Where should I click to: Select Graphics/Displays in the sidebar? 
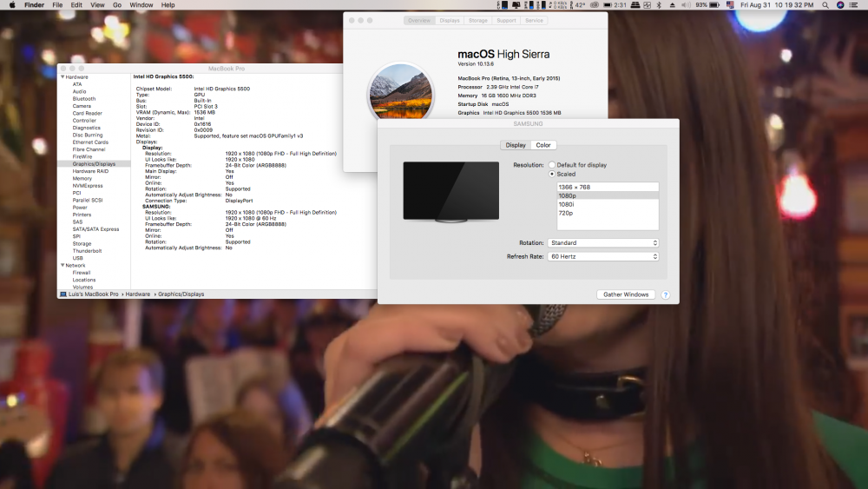click(94, 164)
